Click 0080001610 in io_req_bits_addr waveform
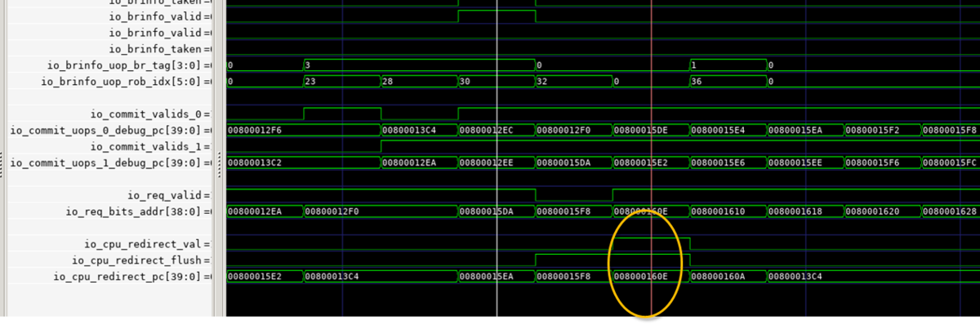The width and height of the screenshot is (980, 325). [x=719, y=211]
